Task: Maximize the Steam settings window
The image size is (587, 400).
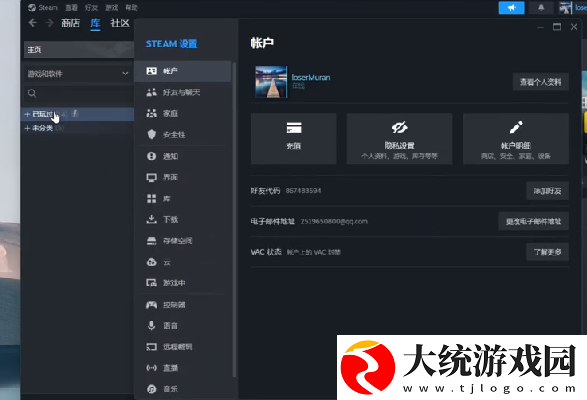Action: (x=557, y=27)
